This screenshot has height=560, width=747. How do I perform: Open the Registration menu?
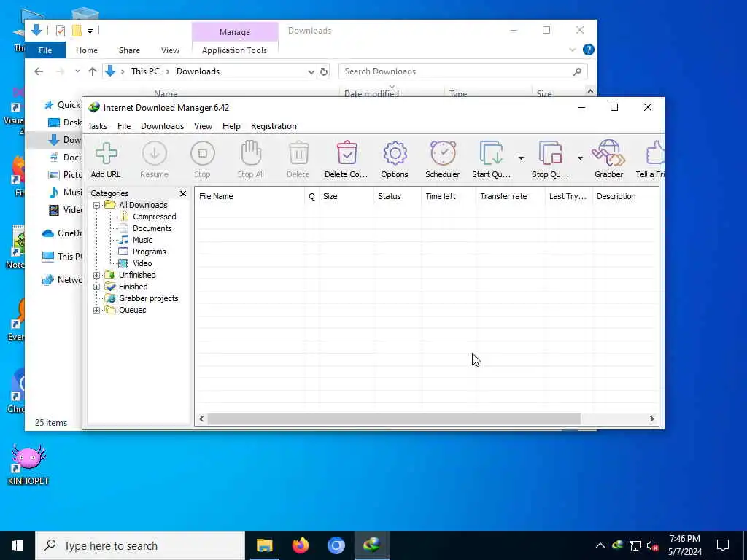274,126
